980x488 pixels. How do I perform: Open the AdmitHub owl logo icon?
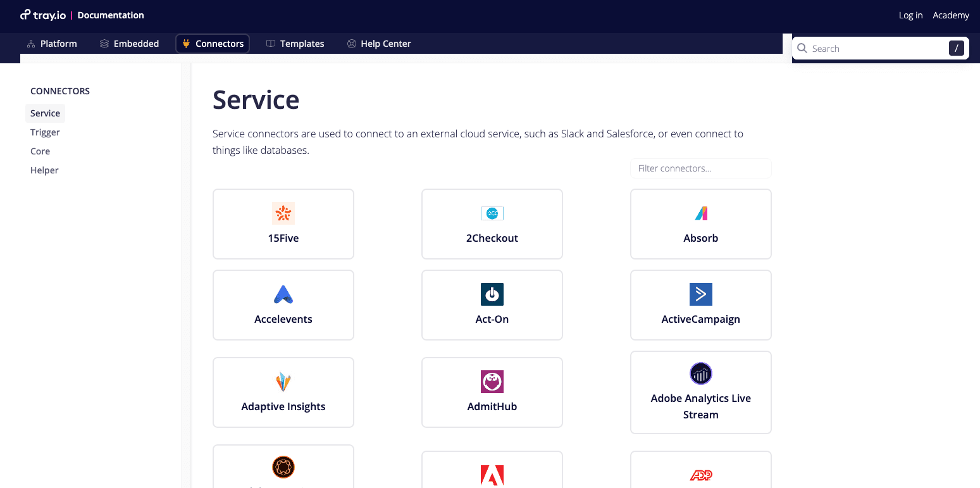pyautogui.click(x=492, y=382)
